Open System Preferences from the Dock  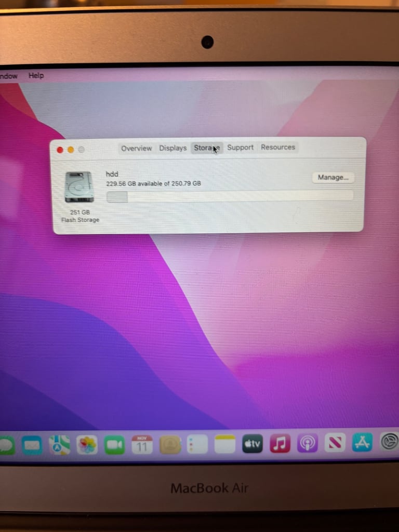(x=389, y=442)
